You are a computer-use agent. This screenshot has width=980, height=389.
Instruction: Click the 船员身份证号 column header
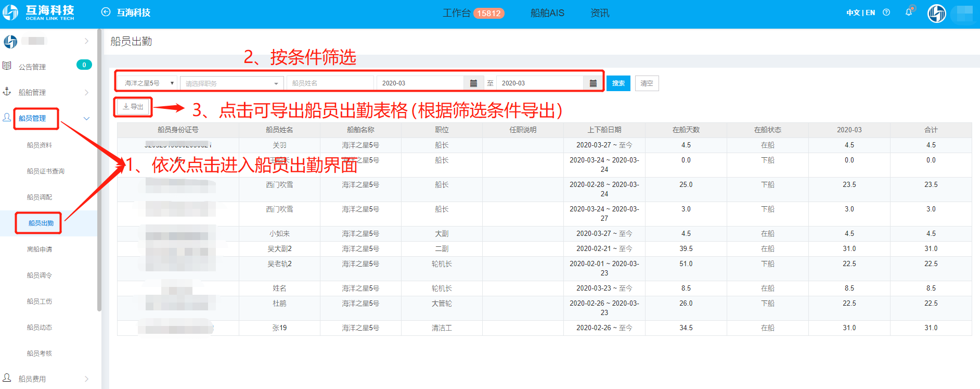(x=178, y=130)
